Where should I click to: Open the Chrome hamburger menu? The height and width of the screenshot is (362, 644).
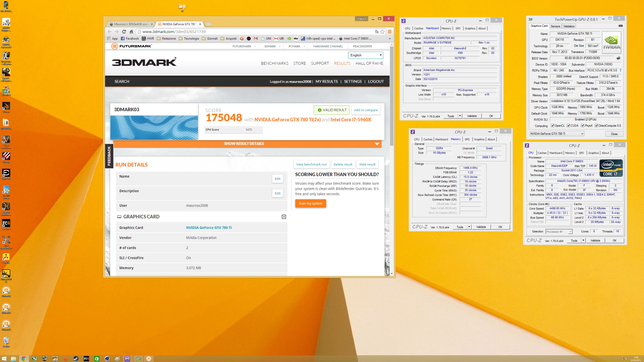[x=389, y=32]
